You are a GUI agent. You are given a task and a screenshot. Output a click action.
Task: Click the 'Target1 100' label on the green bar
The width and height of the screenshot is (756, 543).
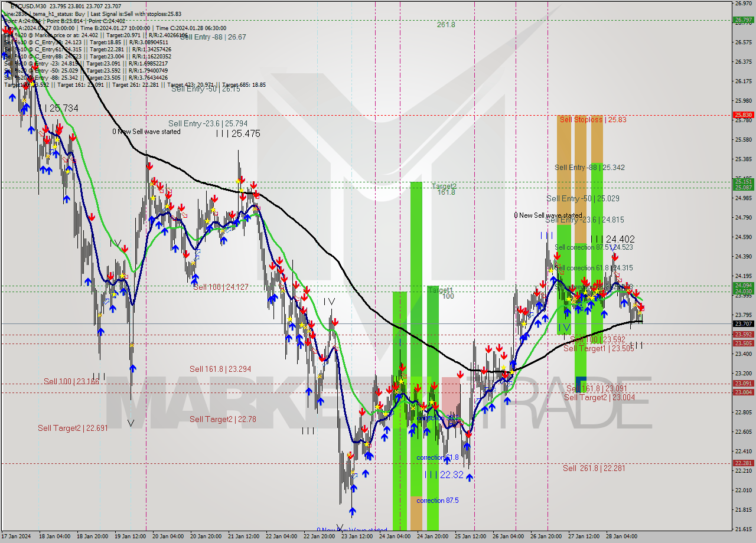(x=442, y=293)
